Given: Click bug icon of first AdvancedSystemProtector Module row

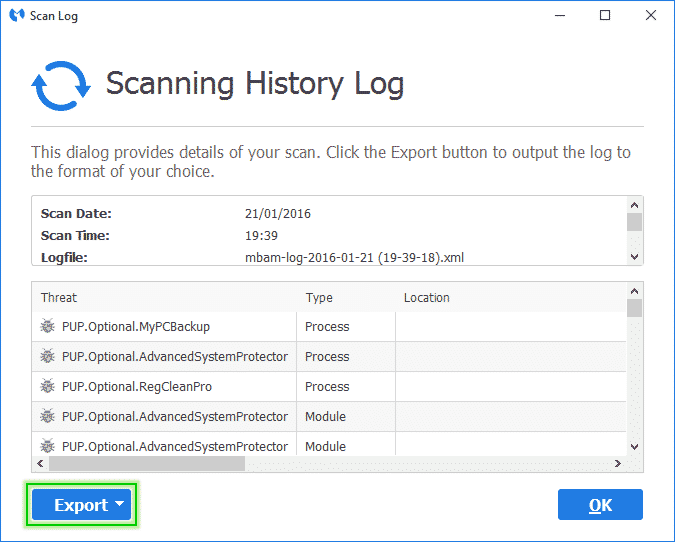Looking at the screenshot, I should click(x=47, y=417).
